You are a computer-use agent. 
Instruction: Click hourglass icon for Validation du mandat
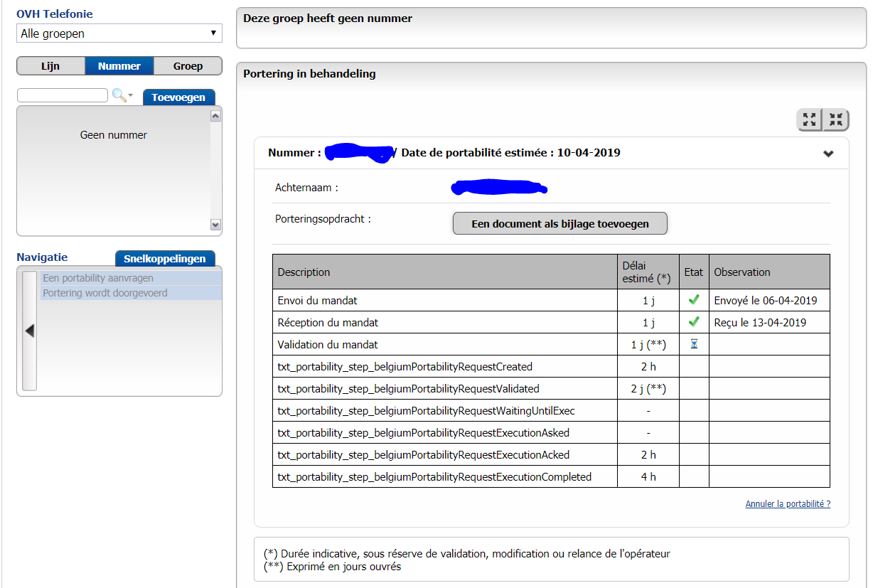pos(694,344)
